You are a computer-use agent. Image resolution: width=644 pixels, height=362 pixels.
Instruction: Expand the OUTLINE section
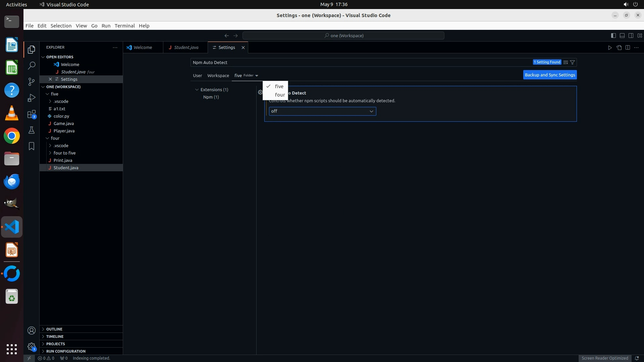pos(54,329)
